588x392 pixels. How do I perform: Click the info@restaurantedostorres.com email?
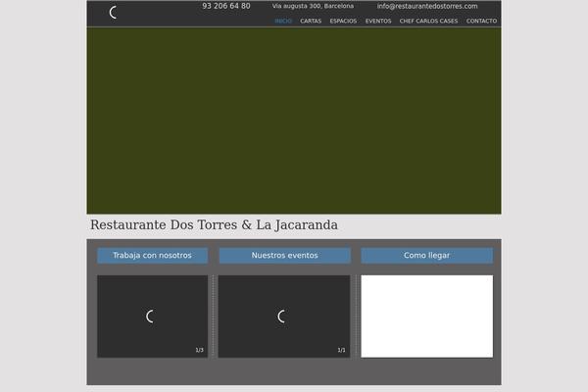pyautogui.click(x=426, y=6)
